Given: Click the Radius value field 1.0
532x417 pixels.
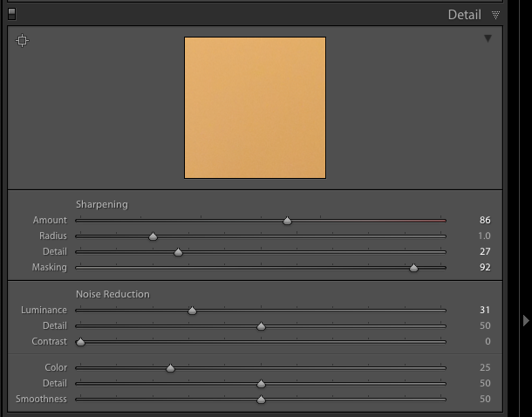Looking at the screenshot, I should pyautogui.click(x=484, y=236).
